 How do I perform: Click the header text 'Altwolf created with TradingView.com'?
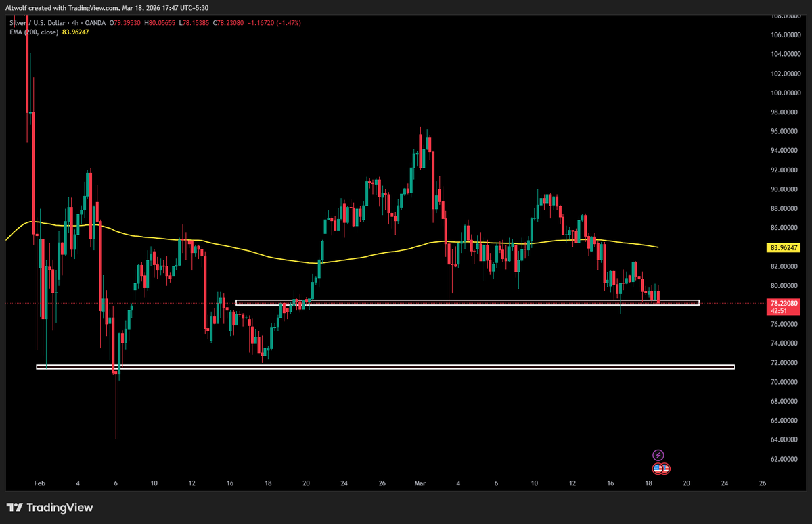61,9
